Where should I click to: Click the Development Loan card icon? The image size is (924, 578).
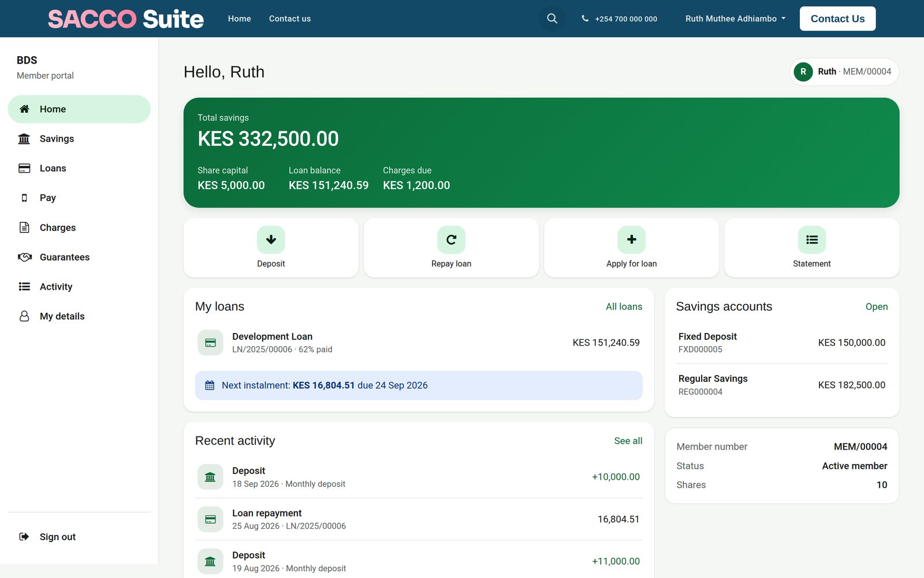point(210,343)
